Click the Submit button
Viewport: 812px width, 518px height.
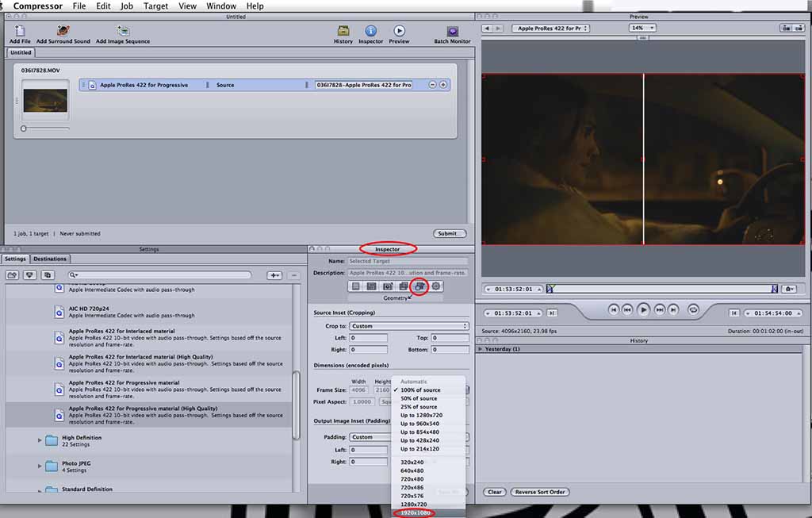[x=450, y=233]
